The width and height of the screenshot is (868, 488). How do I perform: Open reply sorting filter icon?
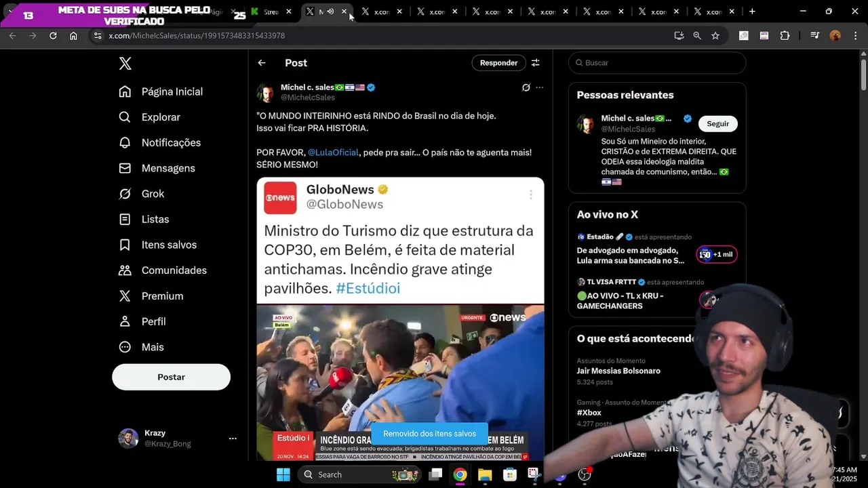coord(535,63)
